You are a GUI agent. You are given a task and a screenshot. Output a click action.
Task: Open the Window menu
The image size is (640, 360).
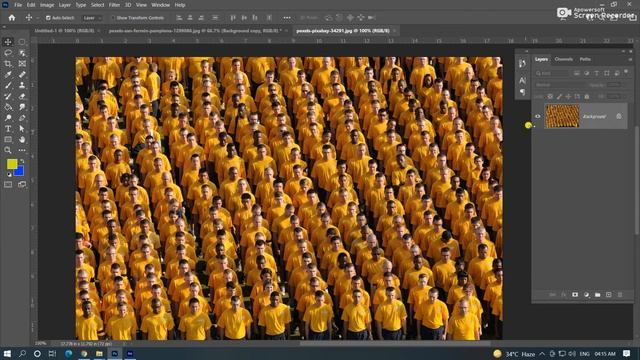tap(160, 5)
